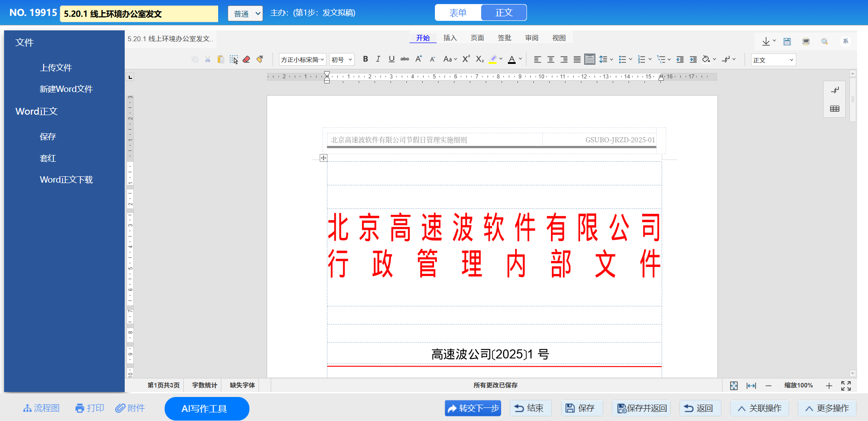Open the 正文 paragraph style dropdown

click(x=773, y=60)
